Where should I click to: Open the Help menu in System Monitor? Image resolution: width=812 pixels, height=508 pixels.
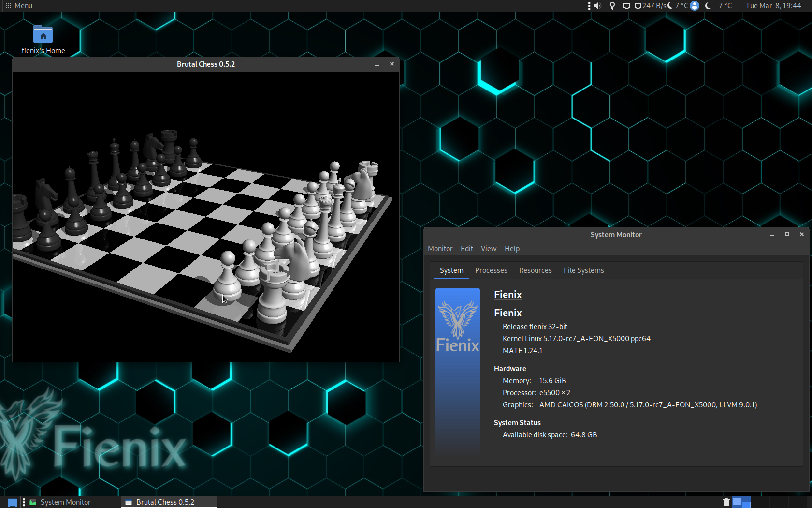coord(512,249)
